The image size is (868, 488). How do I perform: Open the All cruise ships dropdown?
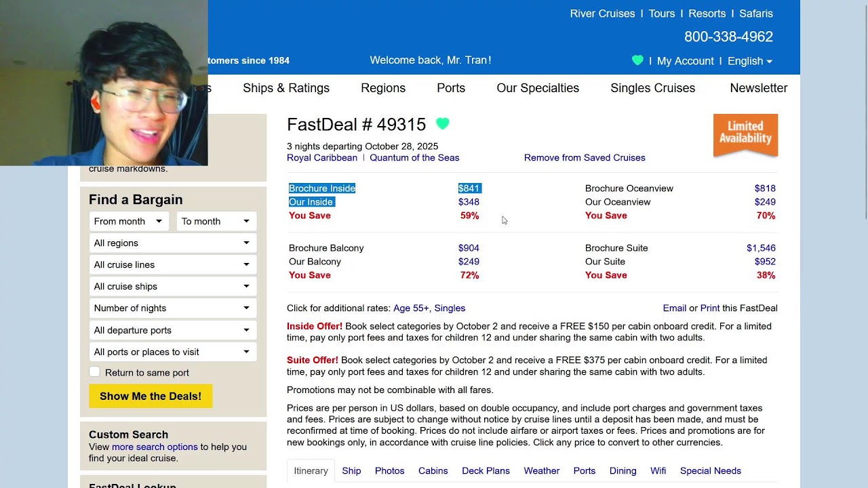tap(172, 286)
